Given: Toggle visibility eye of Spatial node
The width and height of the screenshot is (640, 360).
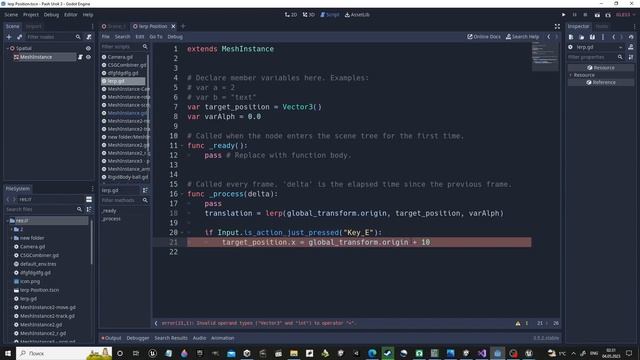Looking at the screenshot, I should tap(88, 48).
